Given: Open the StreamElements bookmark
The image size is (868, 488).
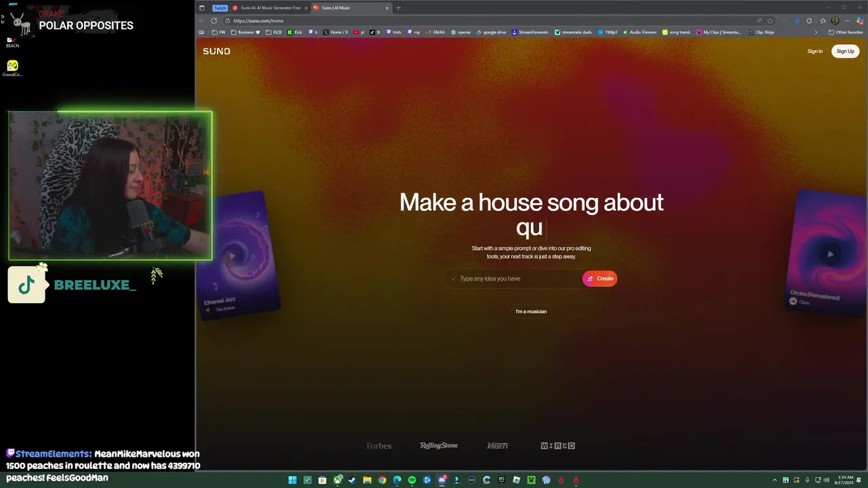Looking at the screenshot, I should click(530, 32).
